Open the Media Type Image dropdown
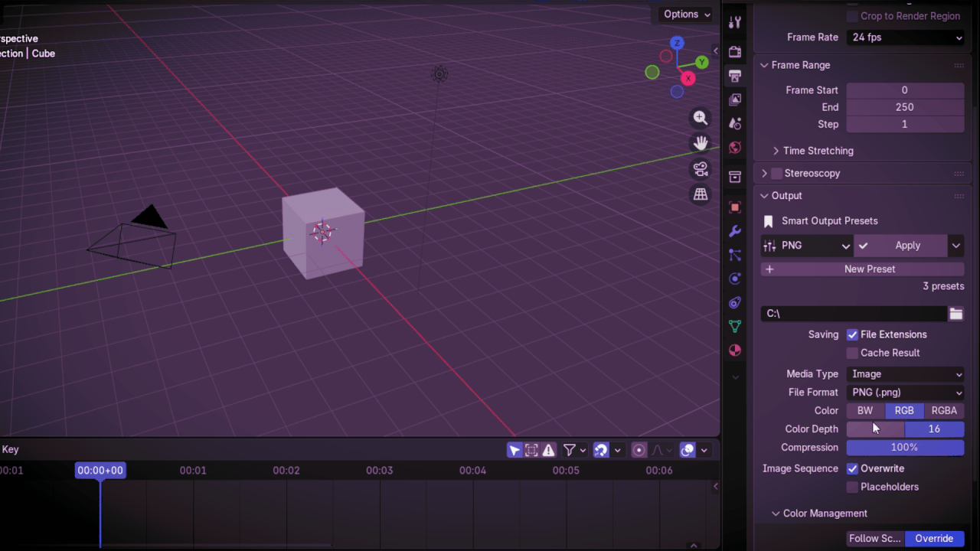This screenshot has width=980, height=551. coord(905,374)
